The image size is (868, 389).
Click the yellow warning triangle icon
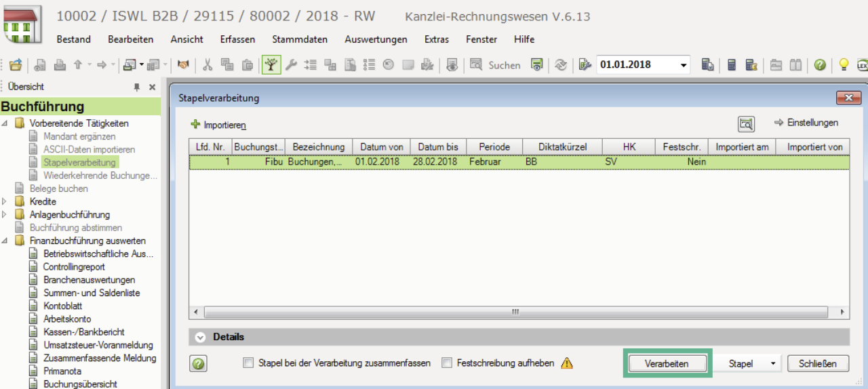point(567,363)
